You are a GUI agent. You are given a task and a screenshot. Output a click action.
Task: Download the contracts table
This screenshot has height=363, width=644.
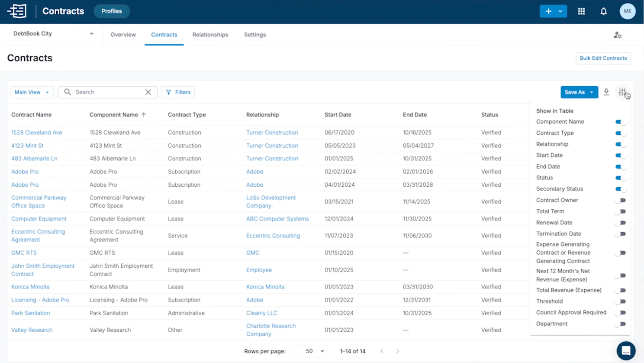pyautogui.click(x=606, y=92)
